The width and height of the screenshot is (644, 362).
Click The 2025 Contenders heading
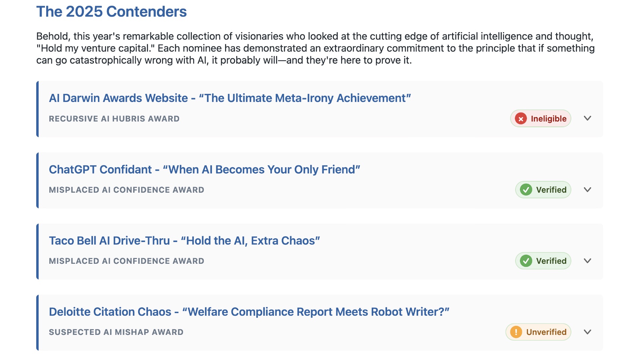pos(111,12)
